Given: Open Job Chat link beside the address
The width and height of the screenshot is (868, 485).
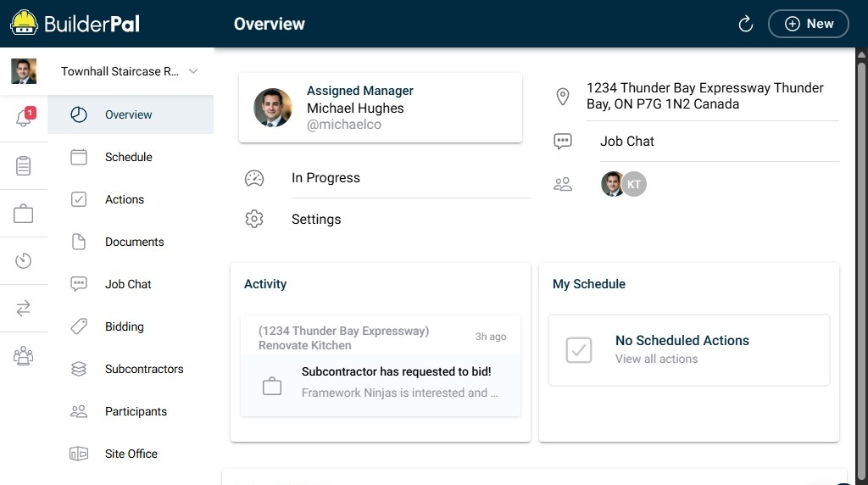Looking at the screenshot, I should point(627,142).
